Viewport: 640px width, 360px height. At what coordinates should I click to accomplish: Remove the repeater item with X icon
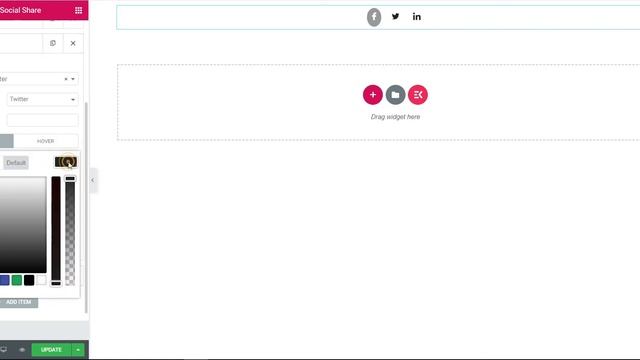point(73,43)
